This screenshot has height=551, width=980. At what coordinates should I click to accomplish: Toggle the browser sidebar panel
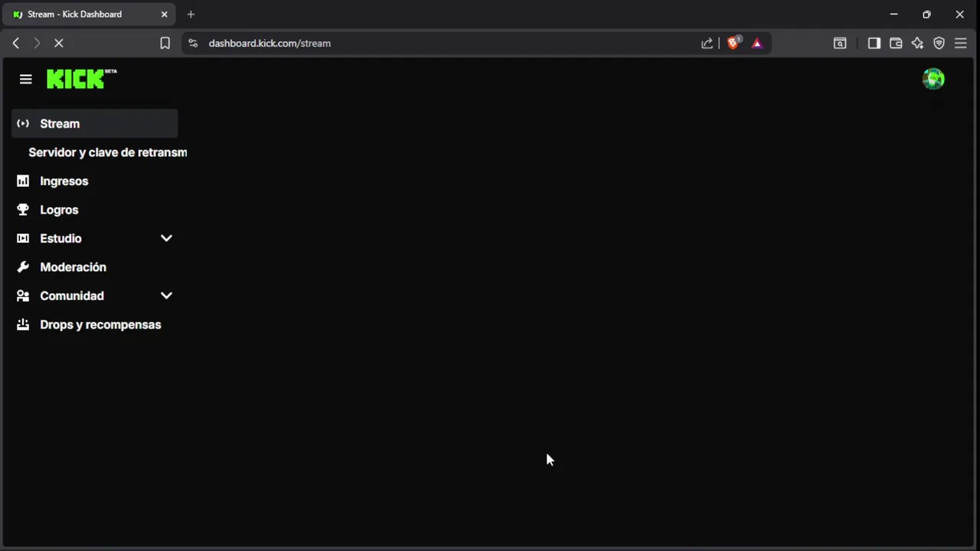[x=874, y=43]
